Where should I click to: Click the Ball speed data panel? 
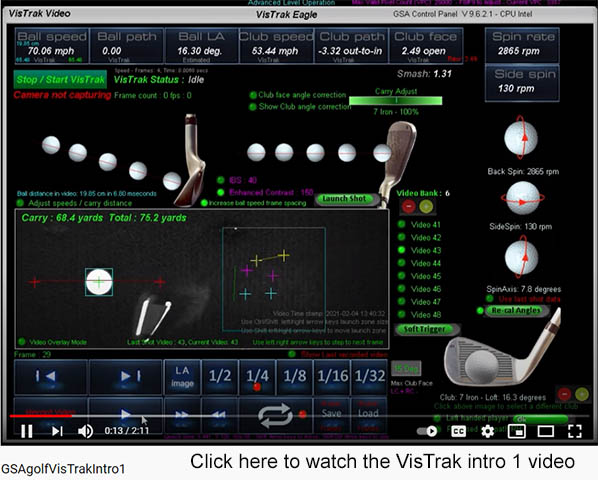[x=52, y=46]
